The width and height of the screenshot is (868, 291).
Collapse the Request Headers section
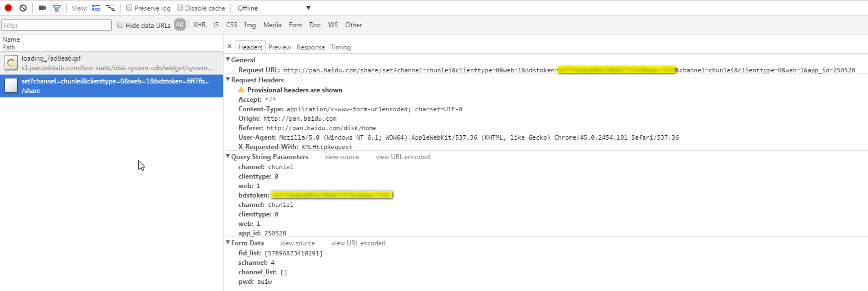pos(228,80)
